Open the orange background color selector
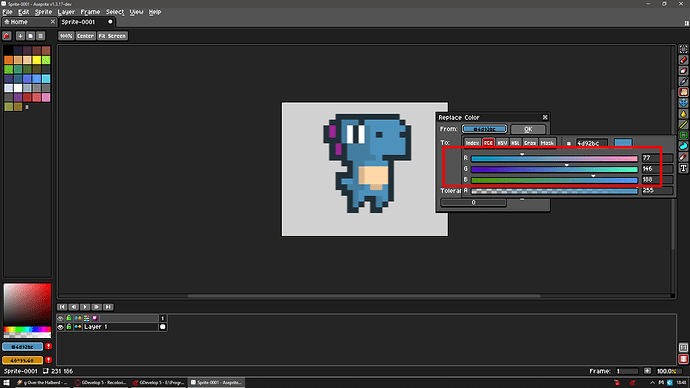 coord(22,360)
